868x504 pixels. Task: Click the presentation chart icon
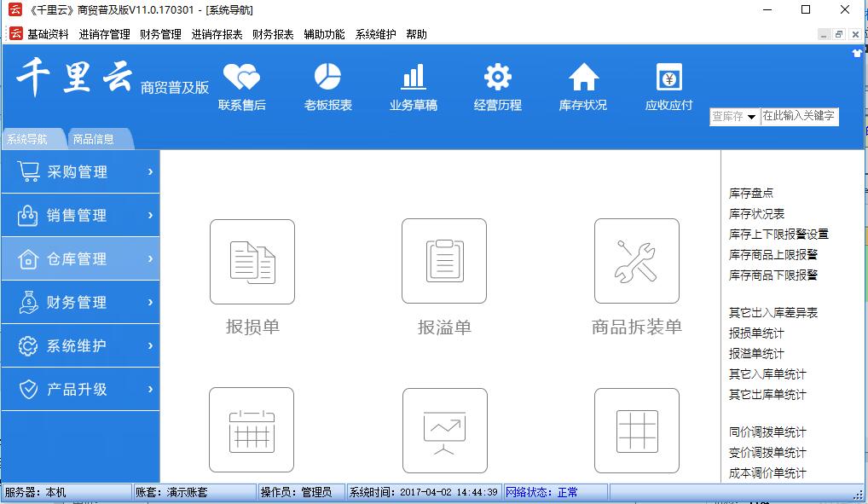pyautogui.click(x=444, y=431)
